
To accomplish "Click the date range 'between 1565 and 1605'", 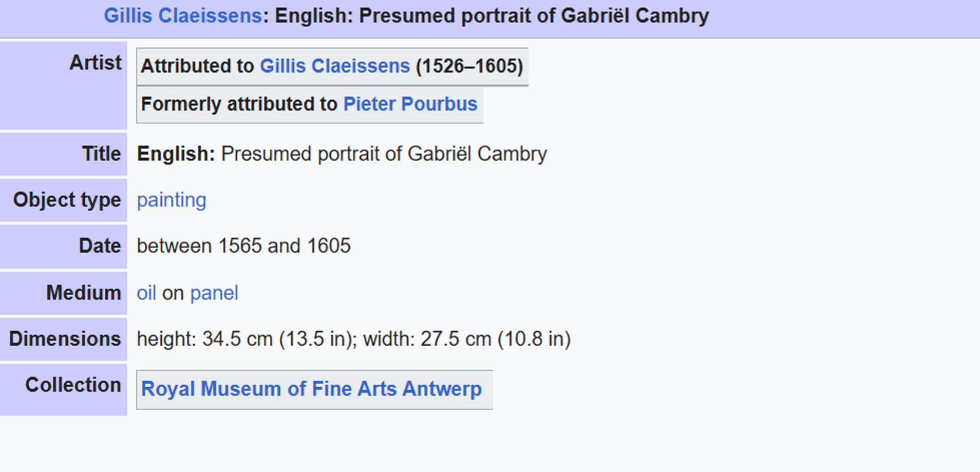I will point(243,246).
